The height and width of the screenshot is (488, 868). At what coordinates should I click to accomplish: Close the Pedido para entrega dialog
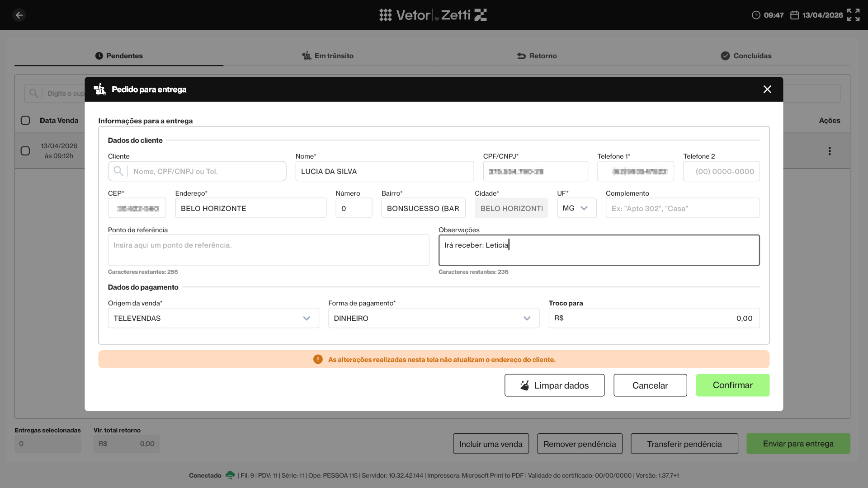tap(767, 89)
